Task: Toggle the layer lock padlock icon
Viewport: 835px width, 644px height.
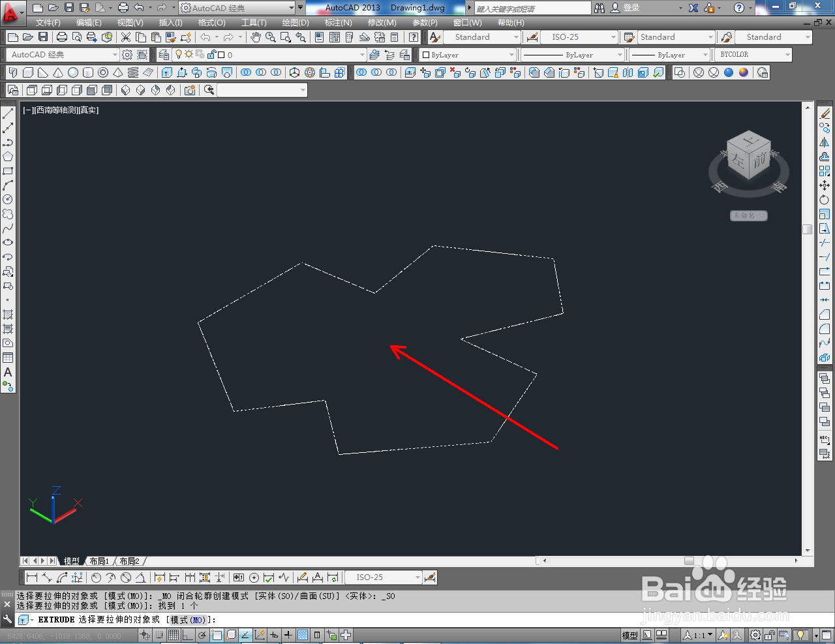Action: tap(212, 55)
